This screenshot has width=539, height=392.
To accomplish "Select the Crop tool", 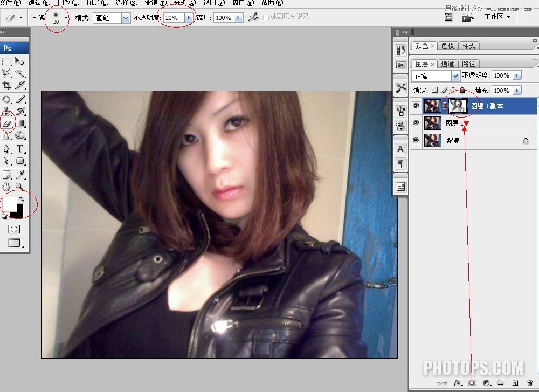I will pos(6,85).
